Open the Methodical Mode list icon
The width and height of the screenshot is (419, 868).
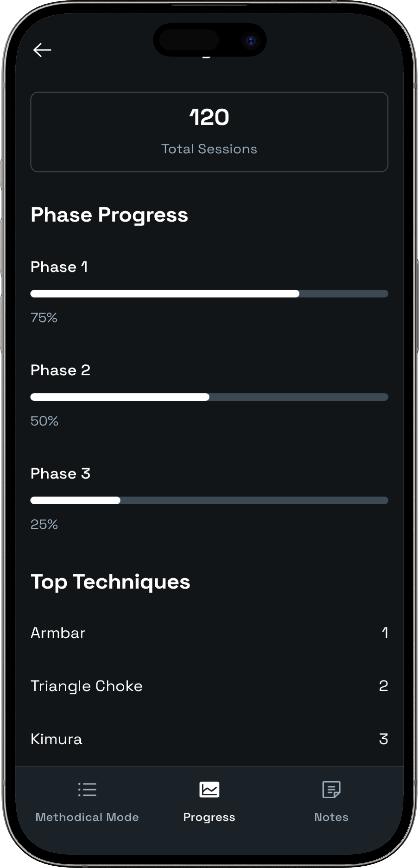coord(87,790)
